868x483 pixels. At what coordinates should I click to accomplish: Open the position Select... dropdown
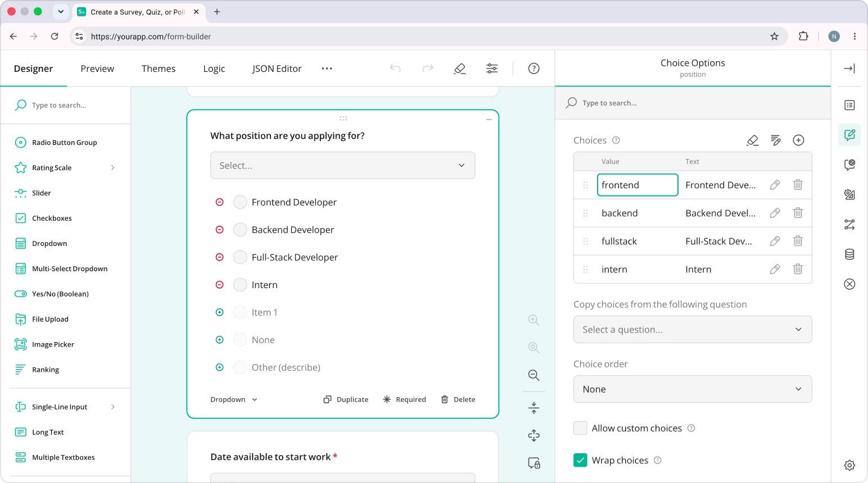(343, 166)
